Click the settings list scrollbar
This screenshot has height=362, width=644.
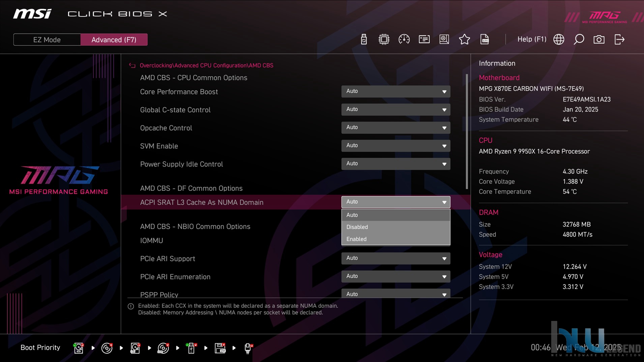467,131
